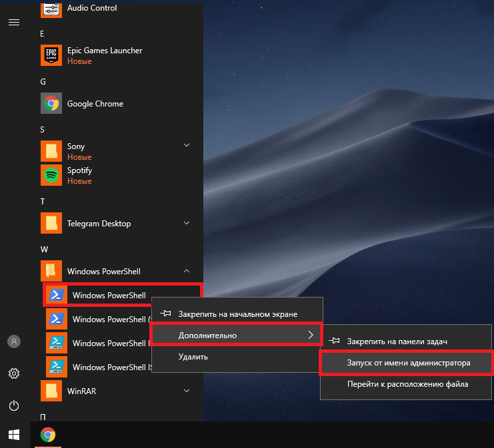
Task: Click the Power icon in Start sidebar
Action: tap(14, 405)
